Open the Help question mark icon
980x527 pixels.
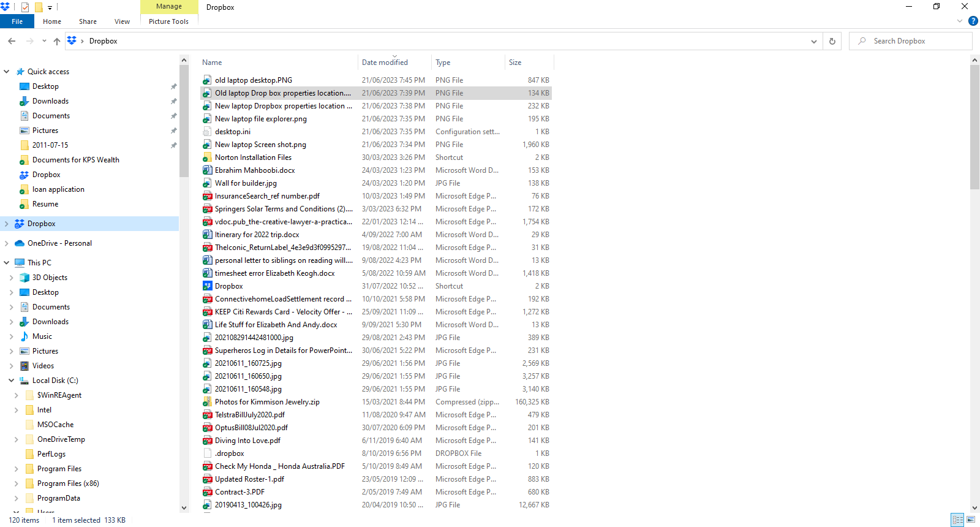coord(973,21)
